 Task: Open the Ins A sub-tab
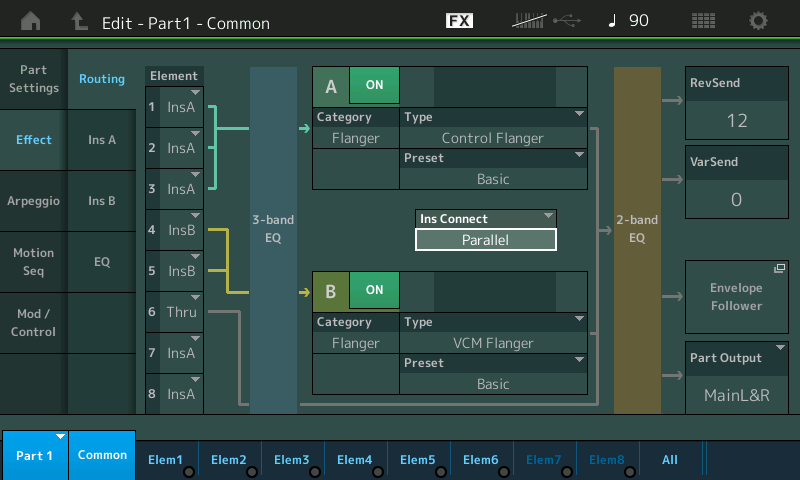coord(102,140)
